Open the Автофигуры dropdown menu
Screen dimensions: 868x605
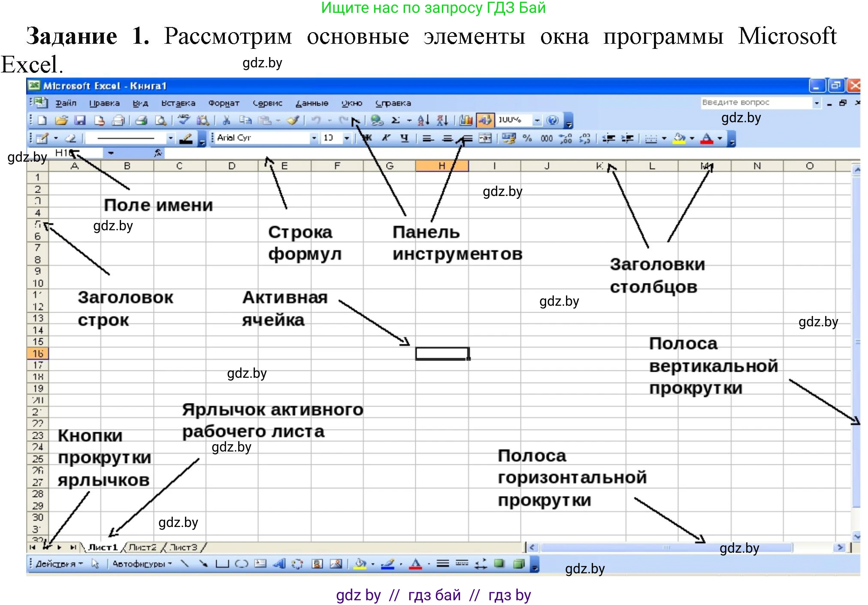(x=142, y=564)
